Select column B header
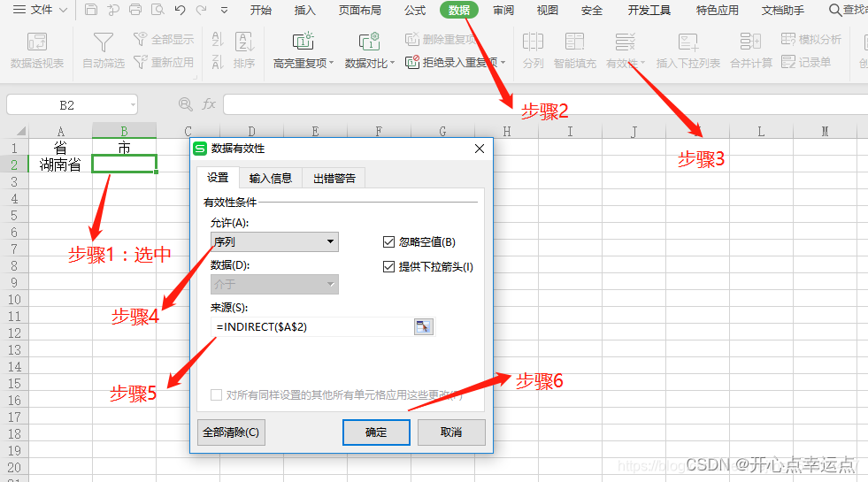This screenshot has height=482, width=868. click(124, 131)
